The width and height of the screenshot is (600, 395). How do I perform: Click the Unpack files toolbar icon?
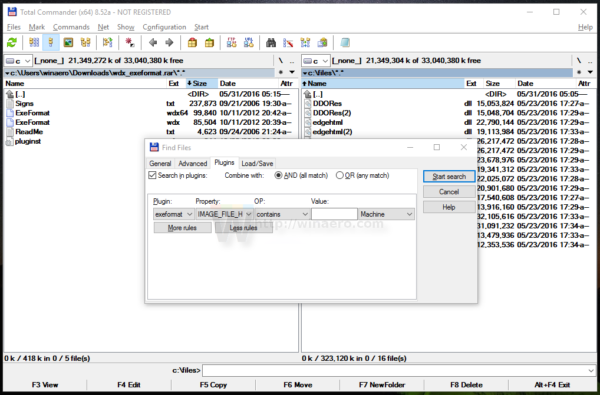coord(209,42)
